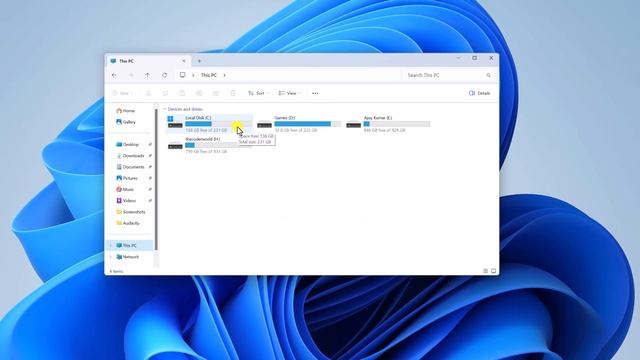Open the View dropdown menu
The image size is (640, 360).
click(x=289, y=93)
